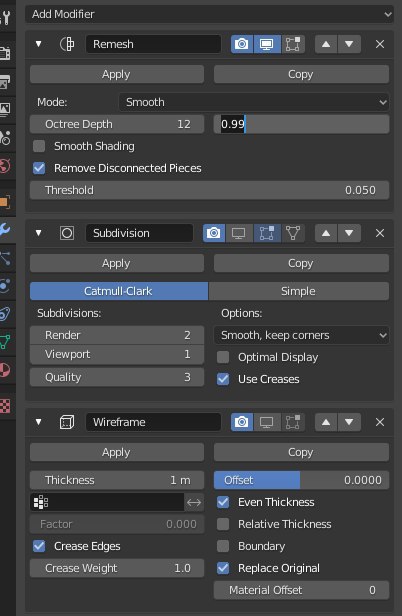Click the Wireframe Thickness field

point(117,480)
